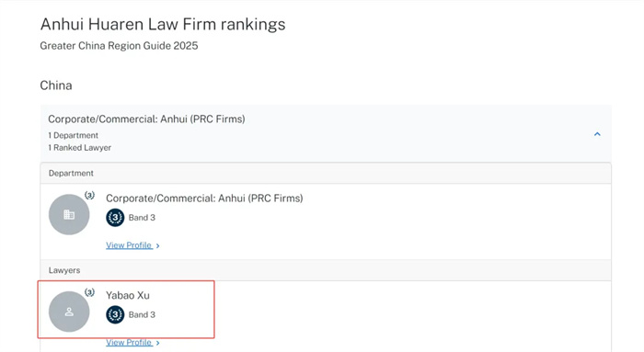
Task: Click the department building avatar icon
Action: (69, 214)
